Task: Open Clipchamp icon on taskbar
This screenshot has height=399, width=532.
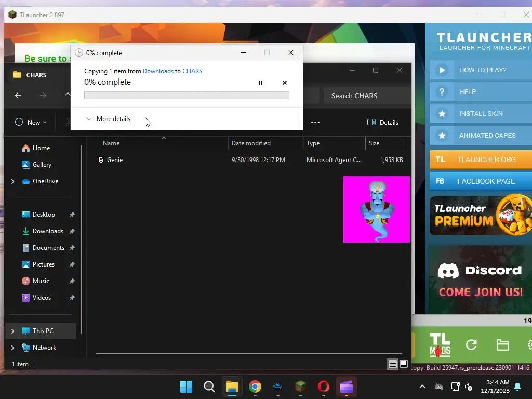Action: pyautogui.click(x=347, y=387)
